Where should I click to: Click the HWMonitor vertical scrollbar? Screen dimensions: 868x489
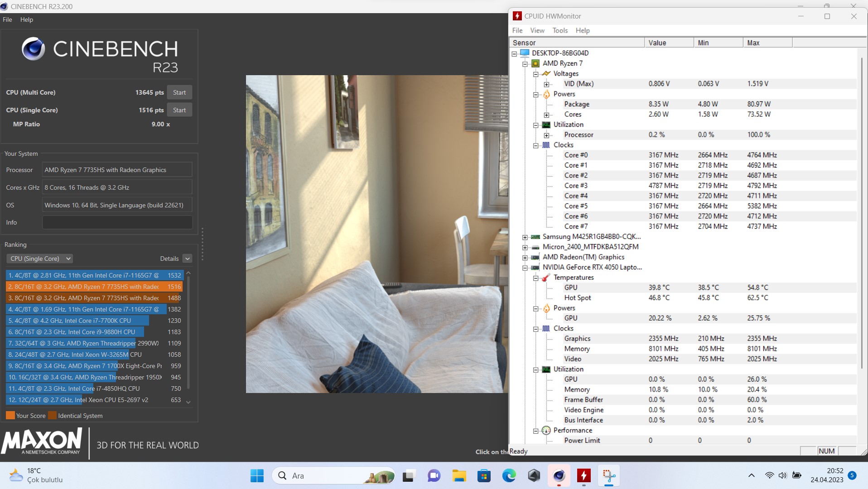pyautogui.click(x=861, y=213)
